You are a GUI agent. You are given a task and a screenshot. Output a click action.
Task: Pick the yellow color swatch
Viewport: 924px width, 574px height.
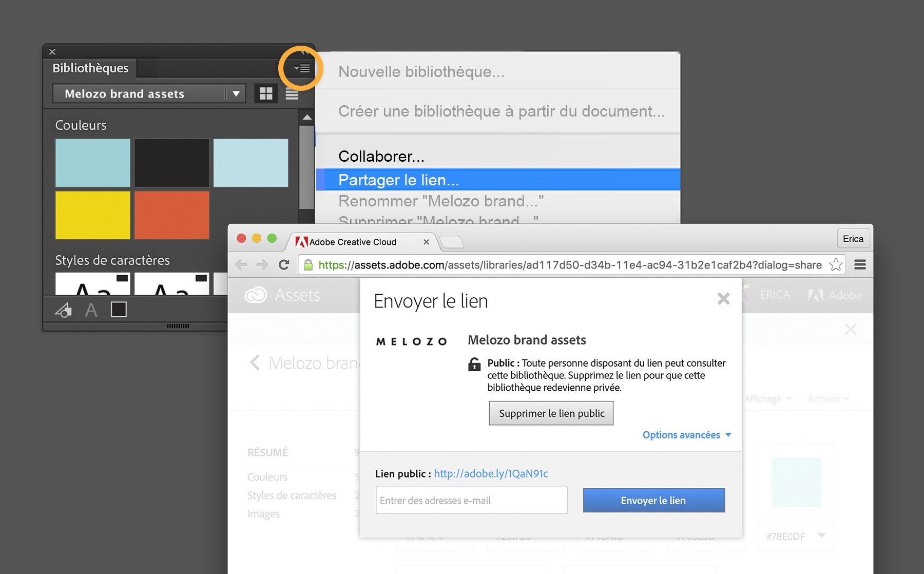[93, 215]
